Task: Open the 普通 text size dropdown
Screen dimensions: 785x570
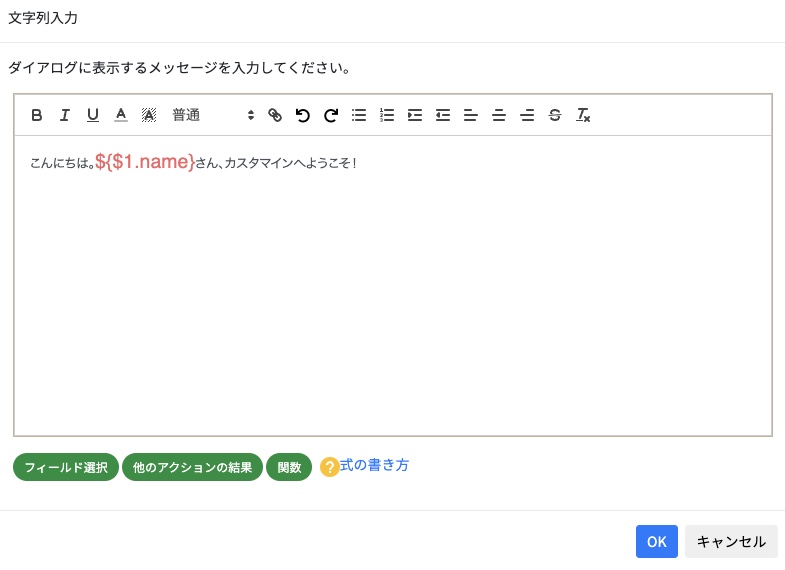Action: pos(214,115)
